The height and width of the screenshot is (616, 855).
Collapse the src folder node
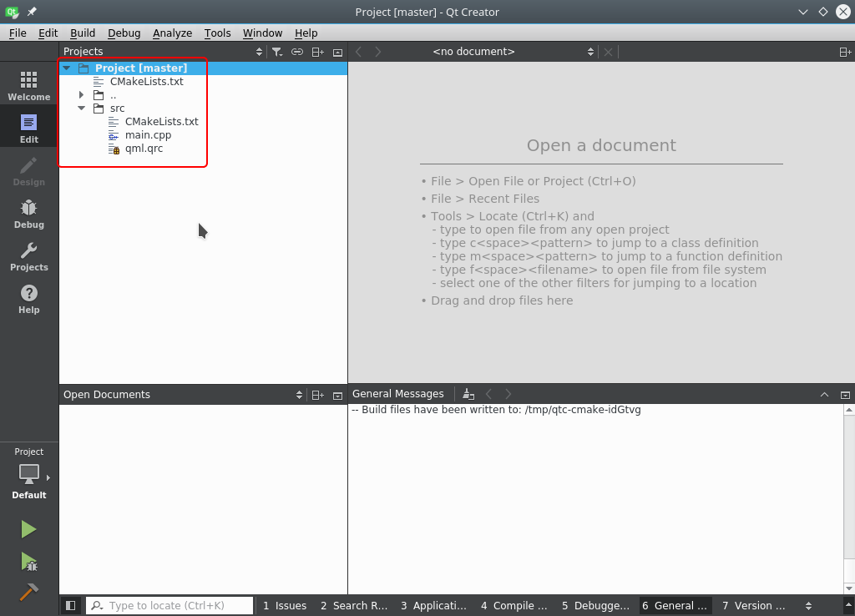pos(81,108)
